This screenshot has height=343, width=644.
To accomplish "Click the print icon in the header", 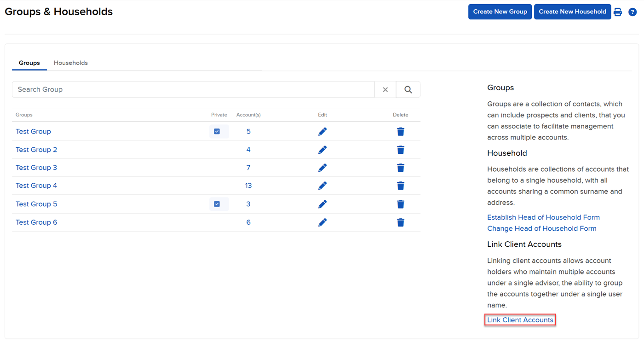I will pyautogui.click(x=618, y=12).
